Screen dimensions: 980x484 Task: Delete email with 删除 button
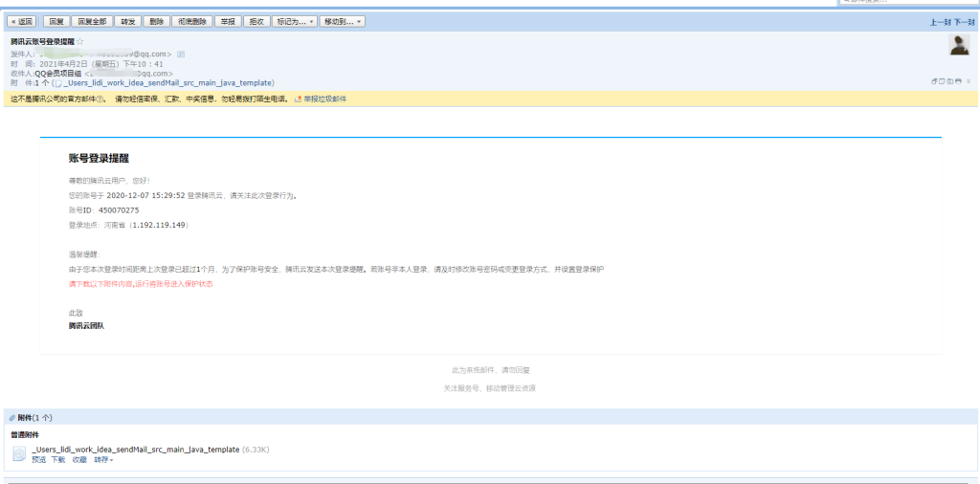[156, 21]
